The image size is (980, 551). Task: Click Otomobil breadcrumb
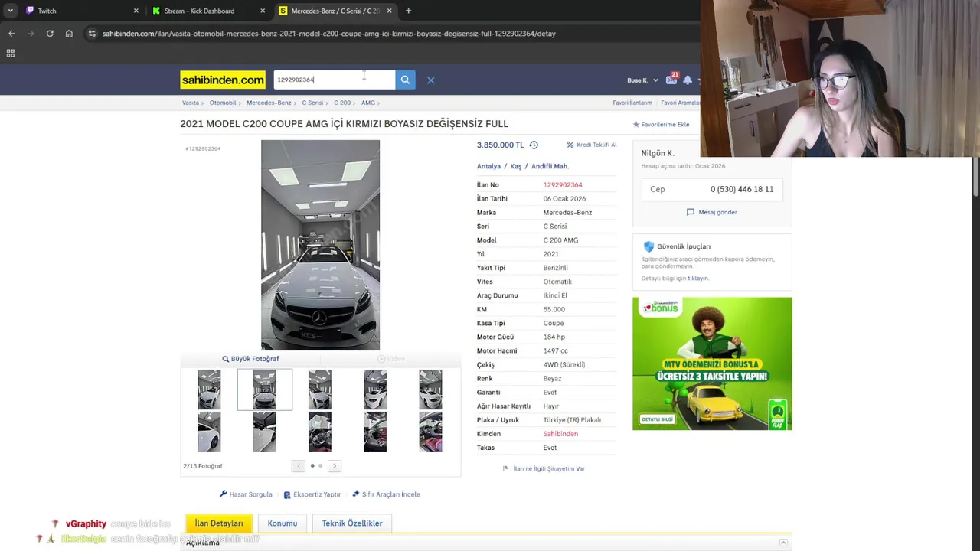(223, 103)
